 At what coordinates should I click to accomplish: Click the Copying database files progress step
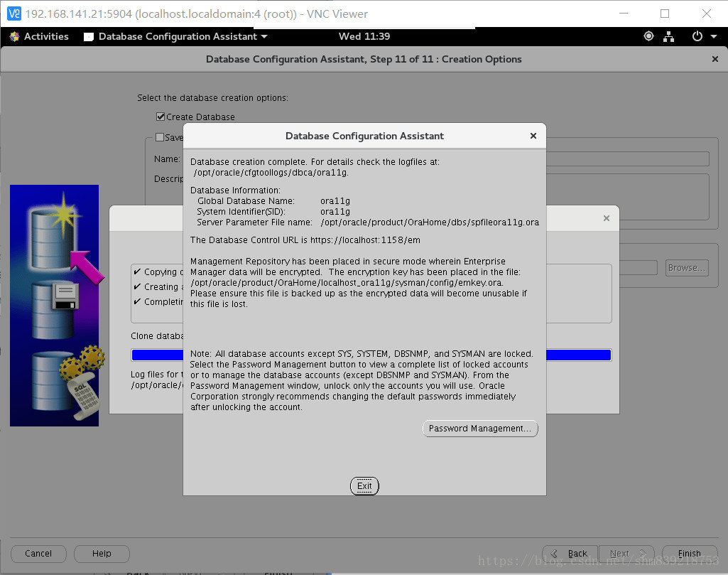click(x=158, y=272)
